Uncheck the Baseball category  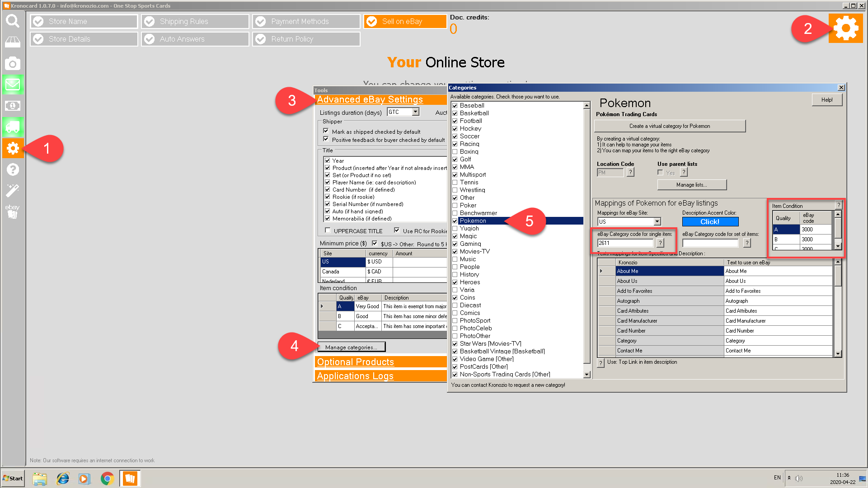coord(455,106)
